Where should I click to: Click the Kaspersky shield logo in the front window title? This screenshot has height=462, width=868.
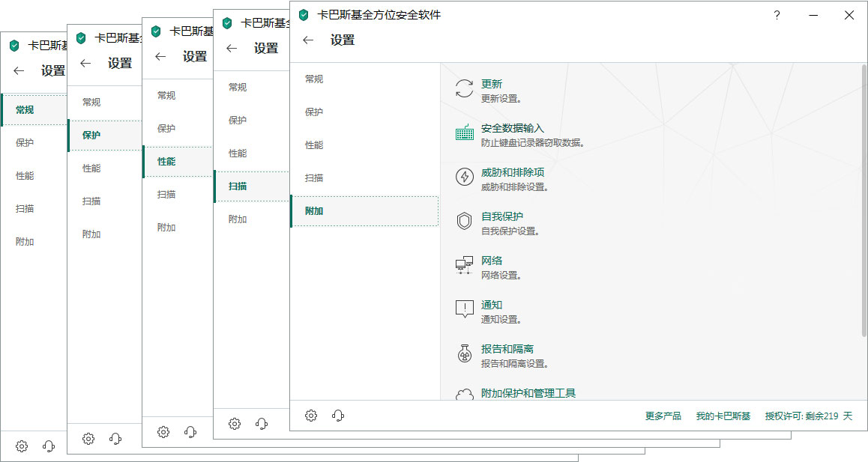[x=304, y=15]
